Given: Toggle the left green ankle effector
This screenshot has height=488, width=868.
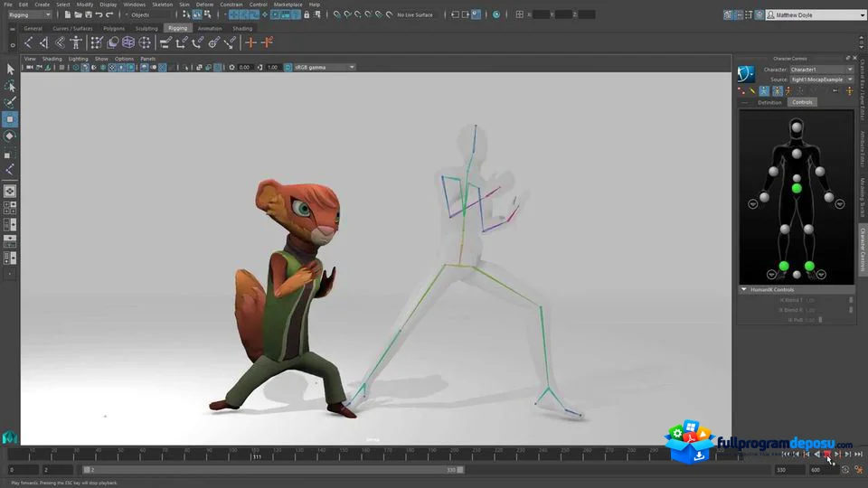Looking at the screenshot, I should [784, 266].
